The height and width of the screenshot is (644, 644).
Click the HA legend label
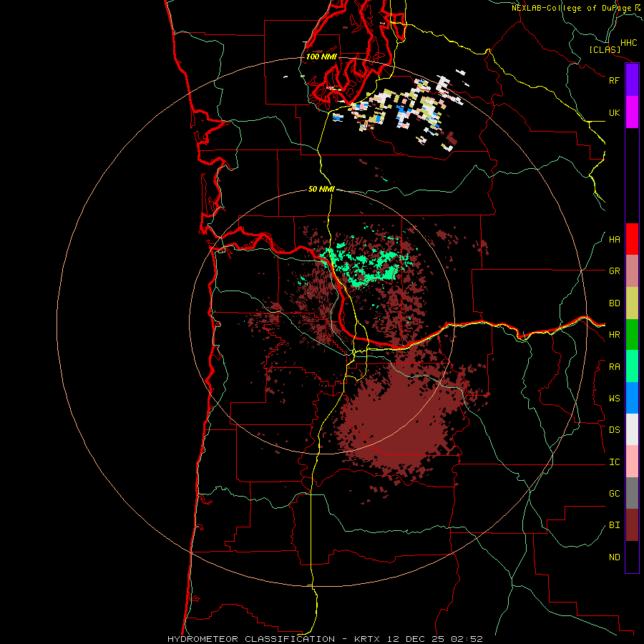pyautogui.click(x=614, y=240)
